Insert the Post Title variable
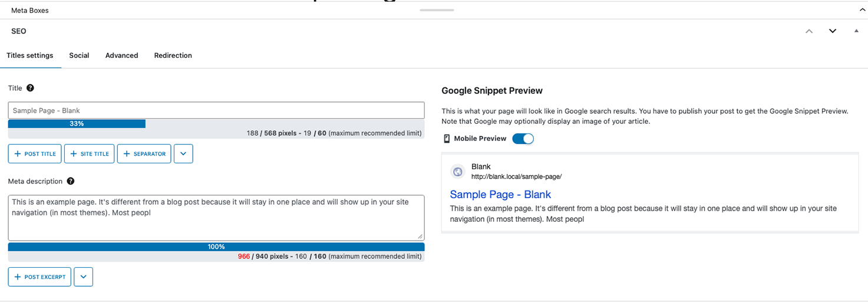The image size is (868, 302). pos(35,153)
